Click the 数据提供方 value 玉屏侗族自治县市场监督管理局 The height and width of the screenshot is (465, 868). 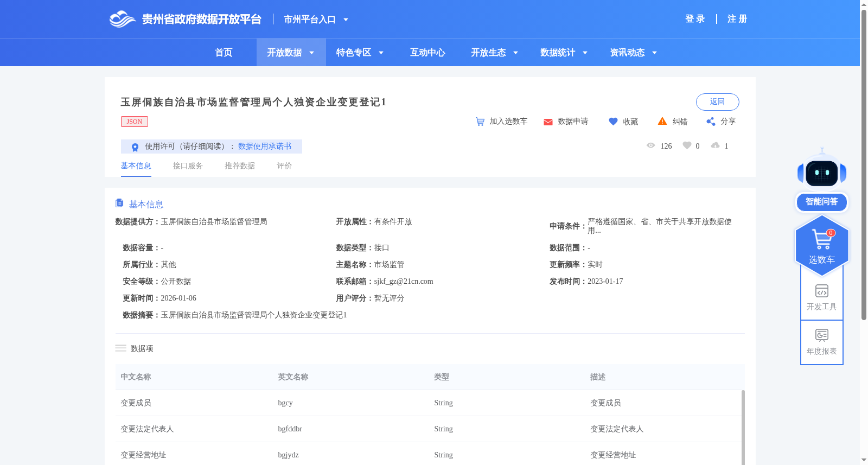[214, 222]
